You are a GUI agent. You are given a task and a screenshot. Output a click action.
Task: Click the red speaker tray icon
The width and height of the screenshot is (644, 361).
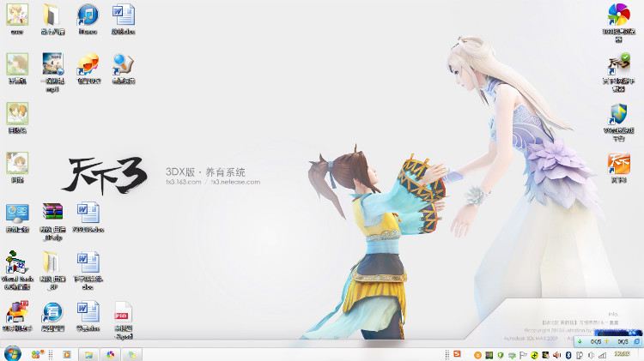[557, 355]
